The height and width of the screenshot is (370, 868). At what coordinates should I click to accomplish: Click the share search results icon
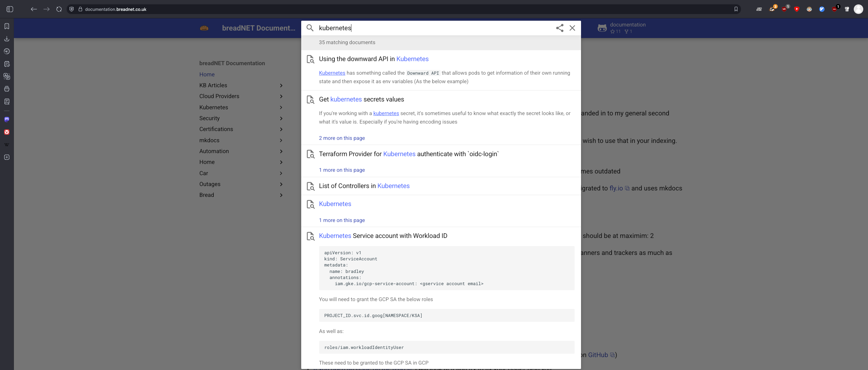click(x=560, y=28)
